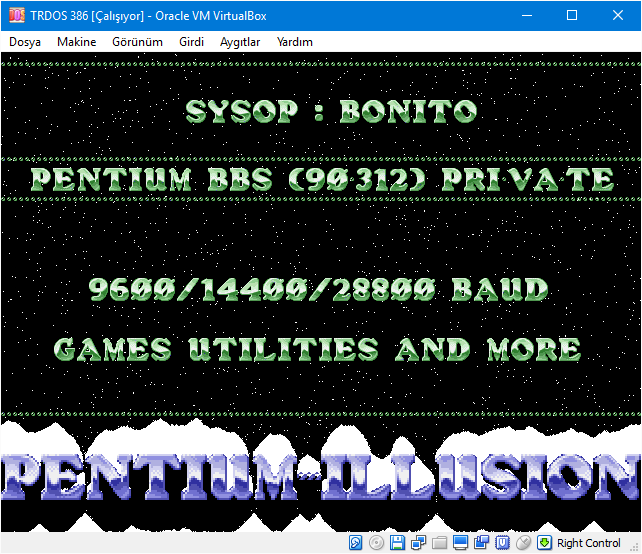This screenshot has height=554, width=642.
Task: Expand the Görünüm menu
Action: 138,42
